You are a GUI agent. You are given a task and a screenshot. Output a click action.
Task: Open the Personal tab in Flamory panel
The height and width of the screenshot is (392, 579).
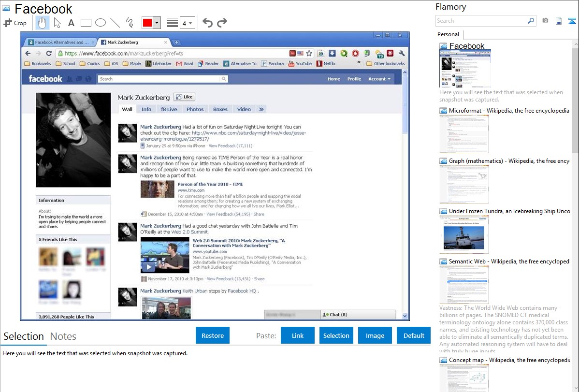(448, 34)
